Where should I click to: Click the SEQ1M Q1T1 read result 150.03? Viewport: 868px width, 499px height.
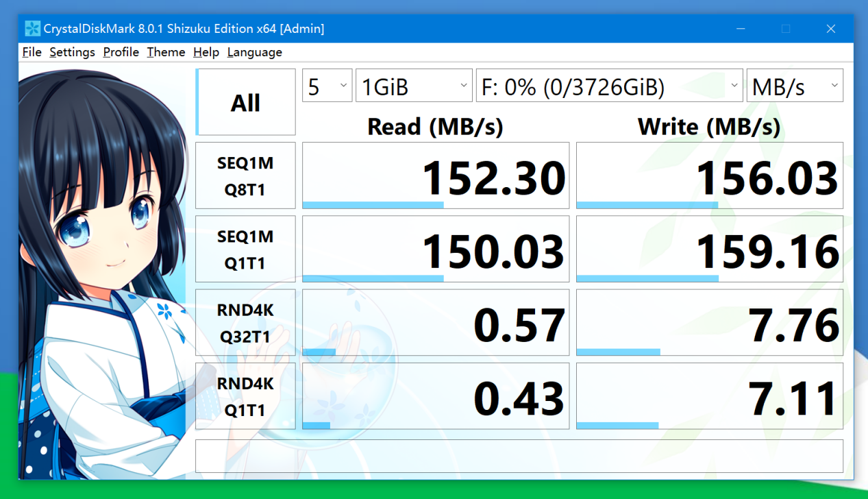point(436,249)
